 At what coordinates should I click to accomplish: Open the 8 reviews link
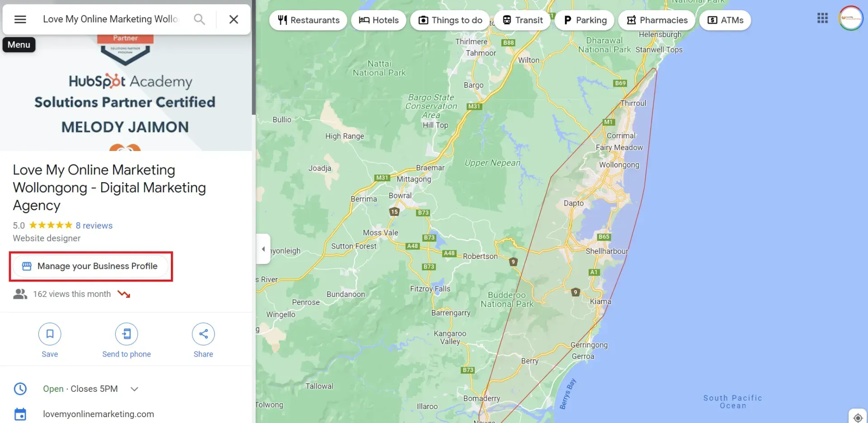tap(94, 226)
